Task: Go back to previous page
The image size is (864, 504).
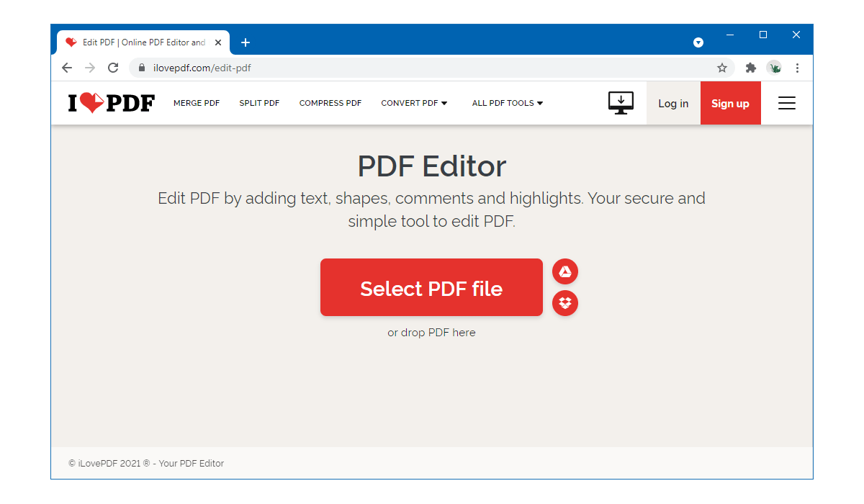Action: (x=67, y=68)
